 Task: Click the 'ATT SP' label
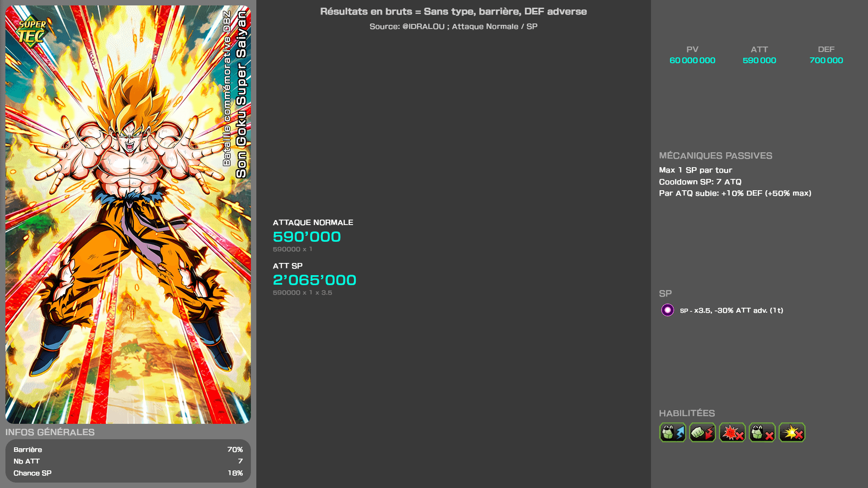coord(288,266)
